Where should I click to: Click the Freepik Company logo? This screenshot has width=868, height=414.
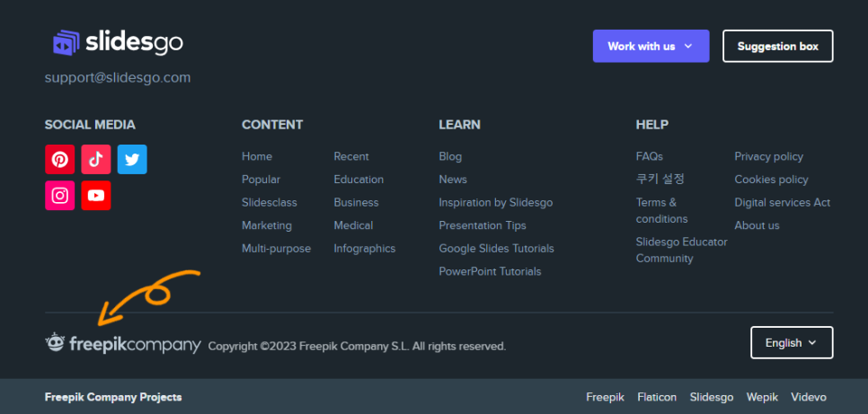(x=123, y=344)
